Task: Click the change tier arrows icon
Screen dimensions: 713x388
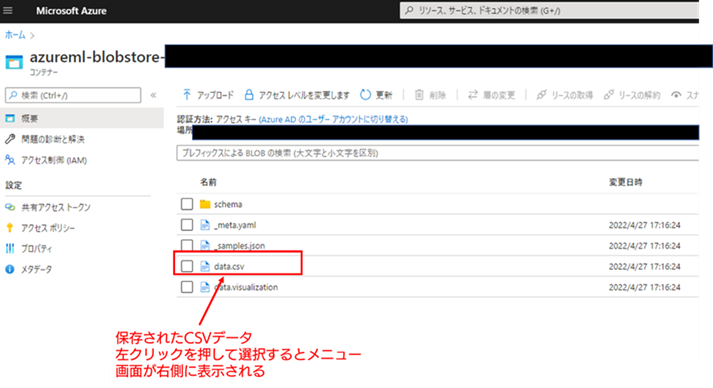Action: [473, 94]
